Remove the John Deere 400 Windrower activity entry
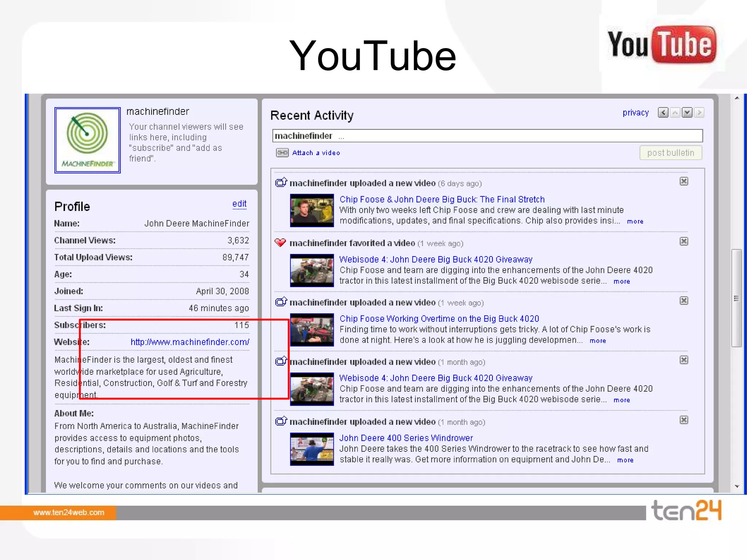The width and height of the screenshot is (747, 560). pyautogui.click(x=684, y=420)
